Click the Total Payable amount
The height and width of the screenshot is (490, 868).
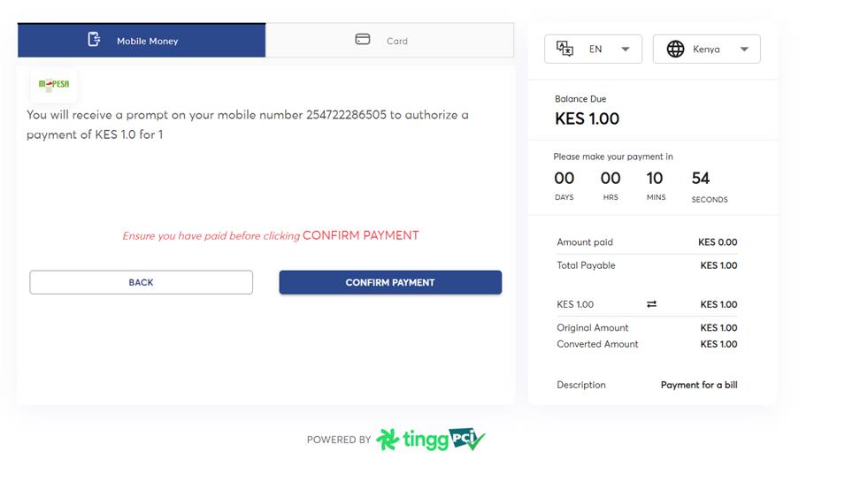[718, 265]
